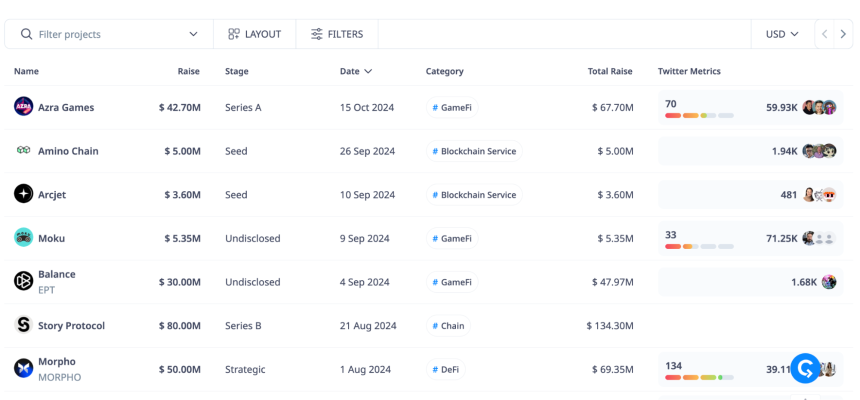The image size is (860, 400).
Task: Click Moku Twitter score bar
Action: [699, 247]
